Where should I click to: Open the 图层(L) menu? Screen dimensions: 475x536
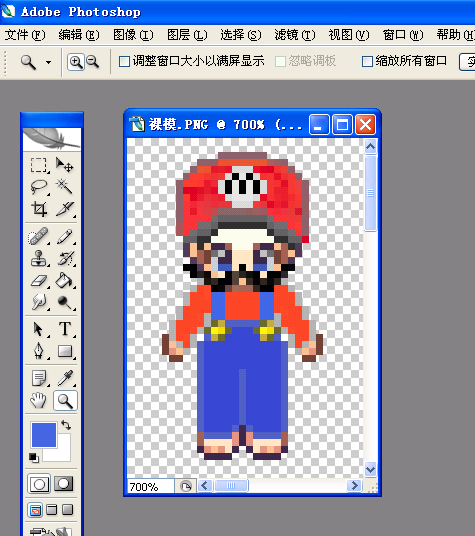point(187,35)
